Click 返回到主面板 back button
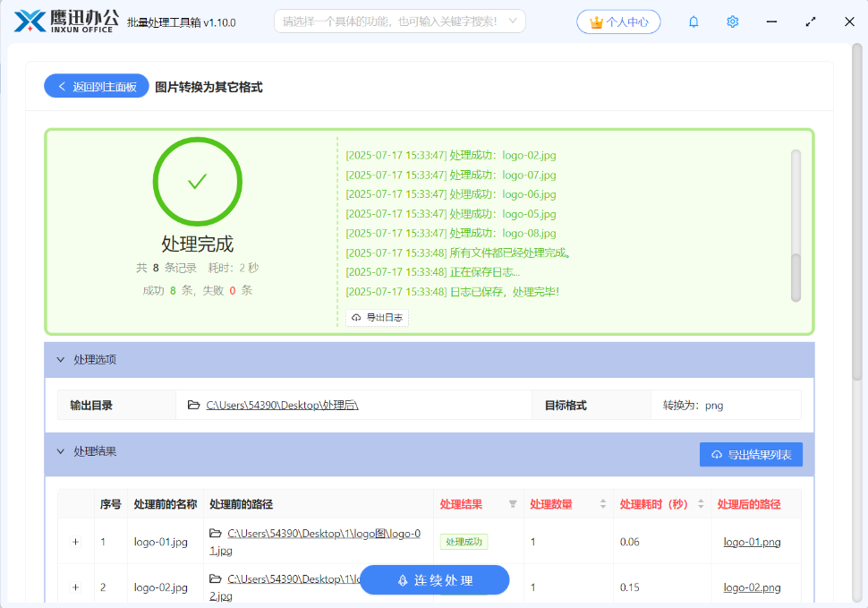 coord(97,86)
